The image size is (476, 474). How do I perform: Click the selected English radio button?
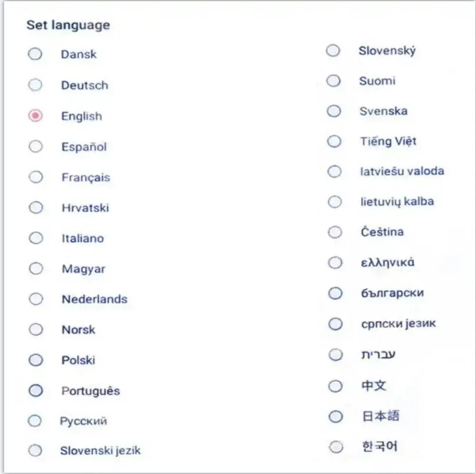click(35, 116)
